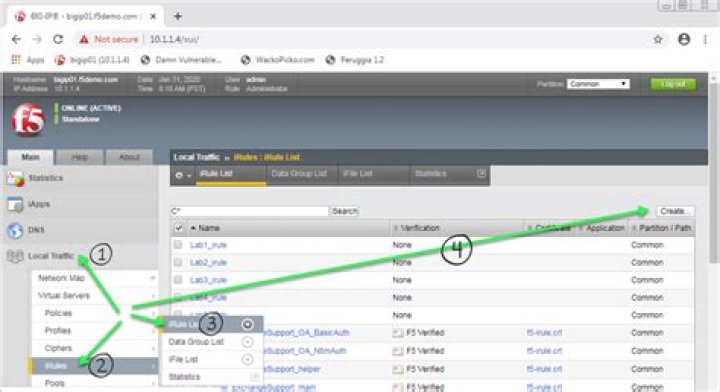This screenshot has width=720, height=392.
Task: Choose Statistics in flyout menu
Action: 184,377
